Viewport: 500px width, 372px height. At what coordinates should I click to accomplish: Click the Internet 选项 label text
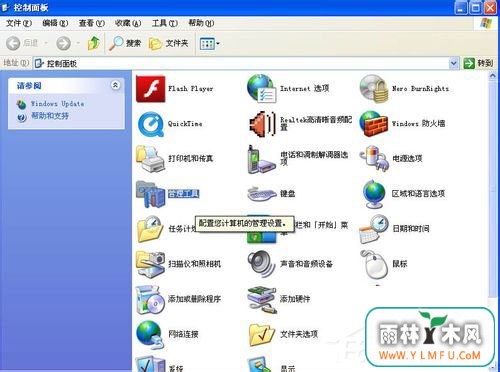(x=305, y=89)
